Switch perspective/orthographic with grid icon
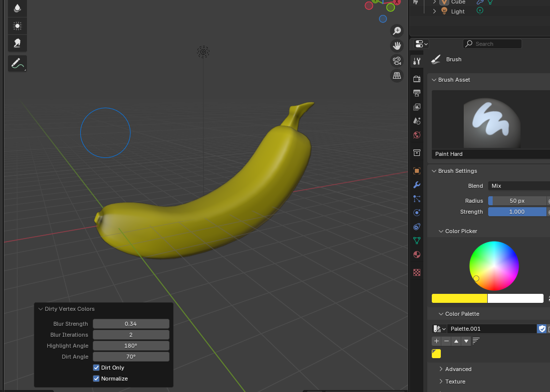Image resolution: width=550 pixels, height=392 pixels. [x=397, y=76]
